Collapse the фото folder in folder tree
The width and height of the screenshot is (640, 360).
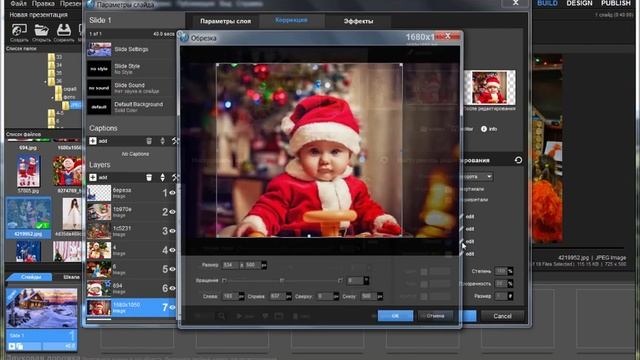pyautogui.click(x=53, y=98)
